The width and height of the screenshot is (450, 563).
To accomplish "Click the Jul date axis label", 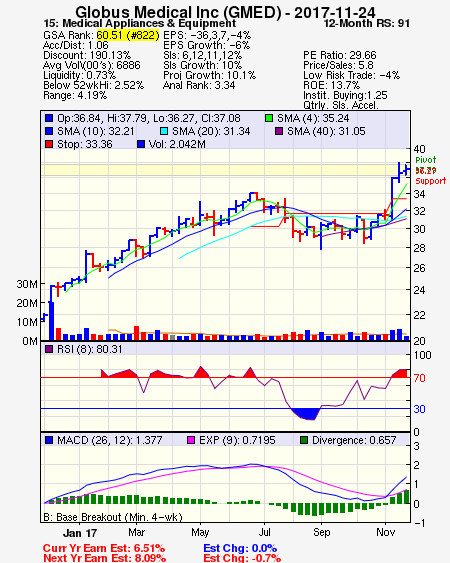I will (264, 532).
